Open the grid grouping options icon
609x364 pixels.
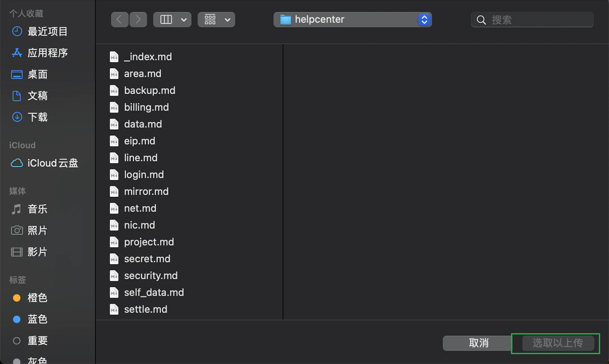pos(210,19)
